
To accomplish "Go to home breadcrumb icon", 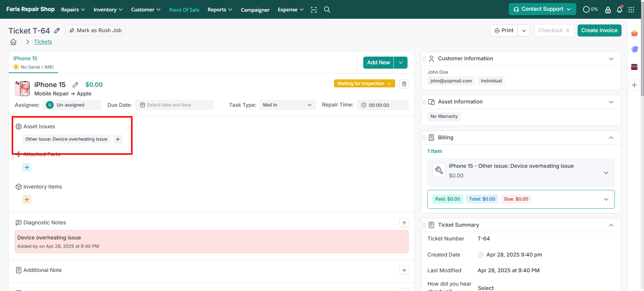I will tap(13, 42).
